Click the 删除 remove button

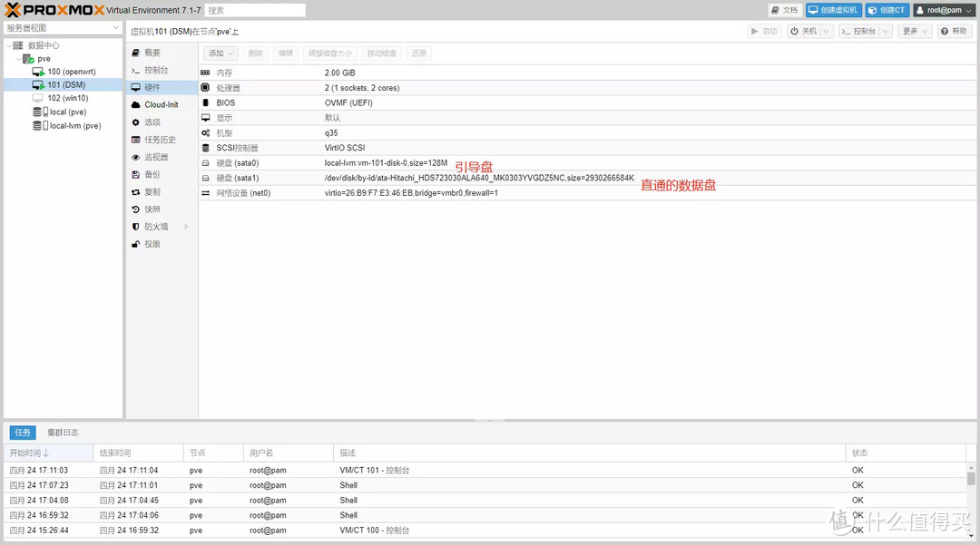(256, 54)
